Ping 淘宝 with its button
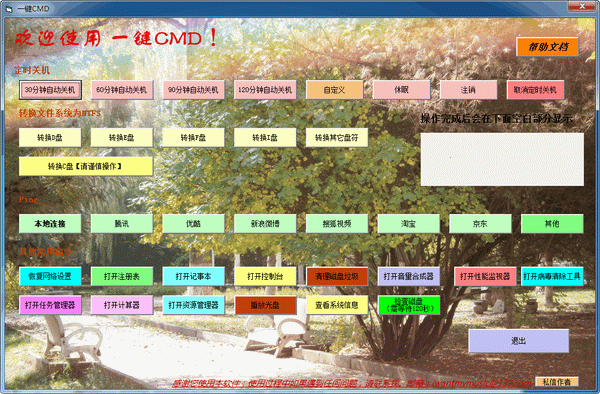 [409, 224]
